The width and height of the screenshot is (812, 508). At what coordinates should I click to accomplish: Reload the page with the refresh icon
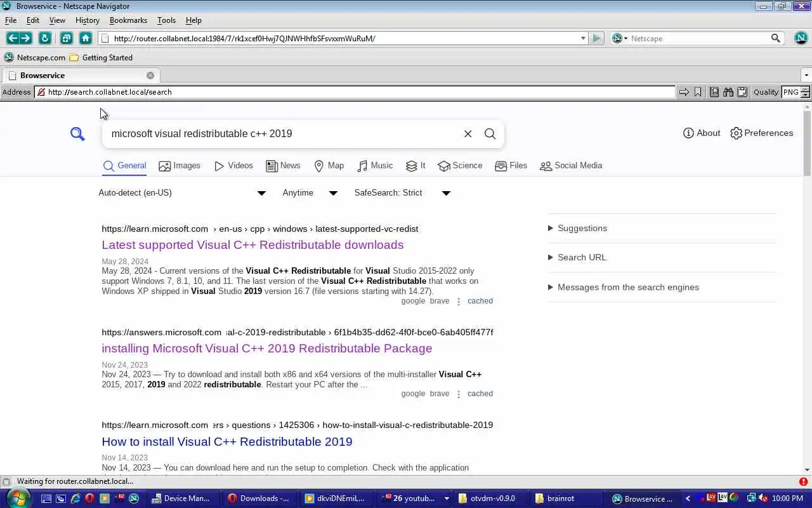tap(44, 38)
